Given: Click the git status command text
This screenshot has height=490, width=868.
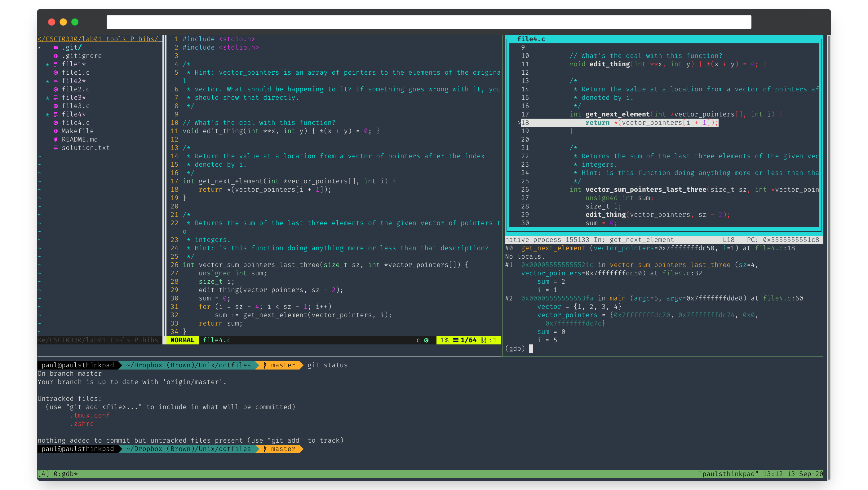Looking at the screenshot, I should (x=327, y=365).
